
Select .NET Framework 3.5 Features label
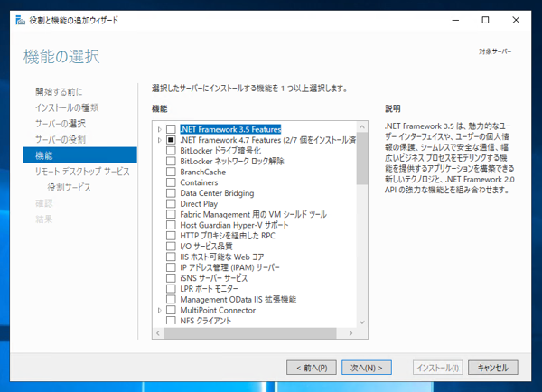[230, 129]
